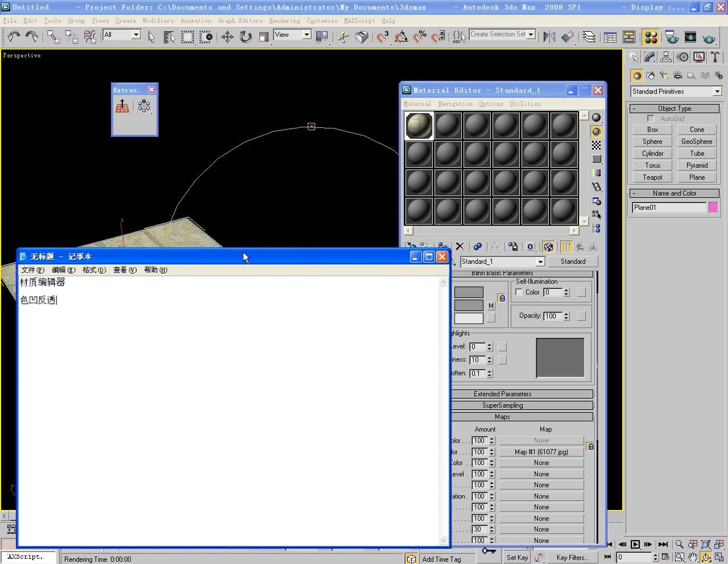This screenshot has height=564, width=728.
Task: Open Hierarchy tab in command panel
Action: 666,57
